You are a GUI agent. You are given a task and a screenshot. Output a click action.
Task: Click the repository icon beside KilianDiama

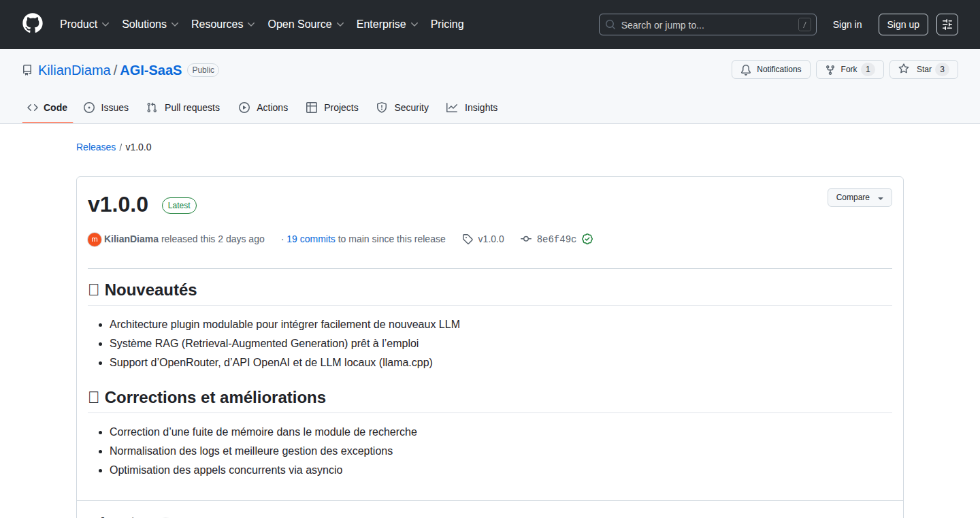pyautogui.click(x=27, y=70)
